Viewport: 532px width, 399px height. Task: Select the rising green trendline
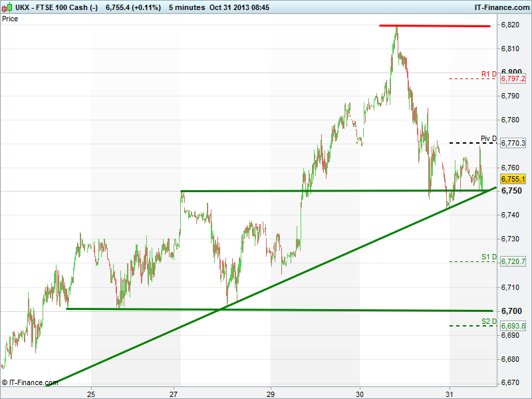point(271,287)
